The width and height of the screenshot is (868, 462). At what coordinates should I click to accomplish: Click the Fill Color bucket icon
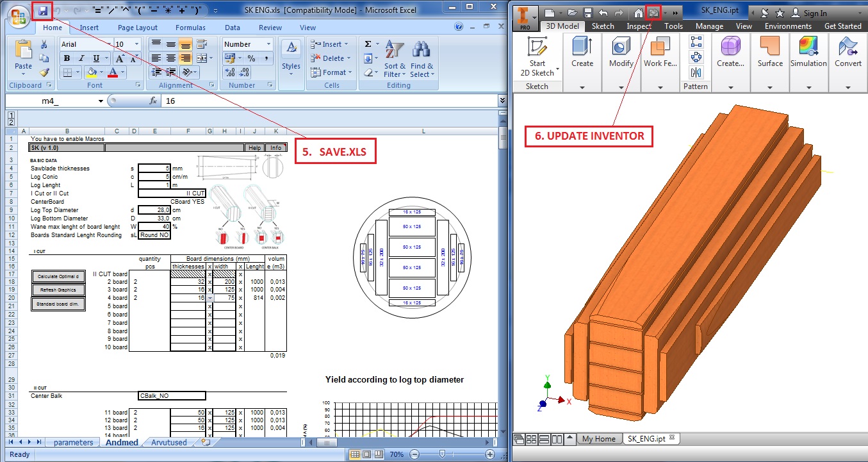pyautogui.click(x=92, y=72)
